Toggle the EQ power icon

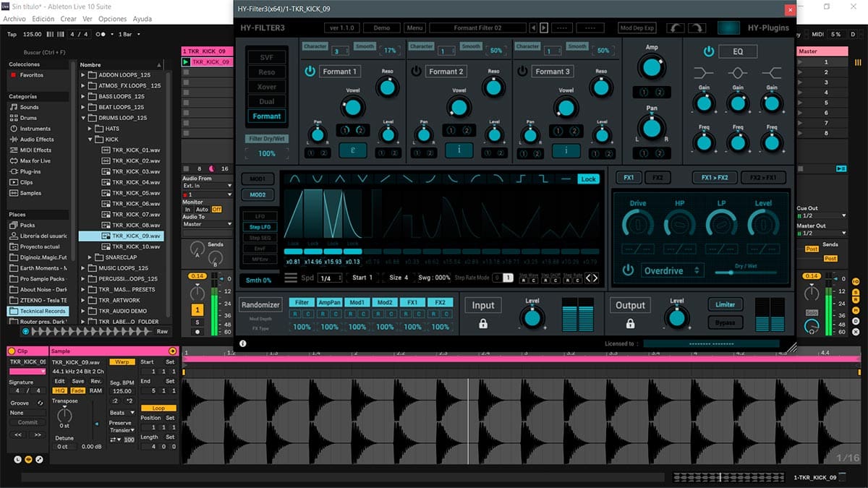click(709, 51)
